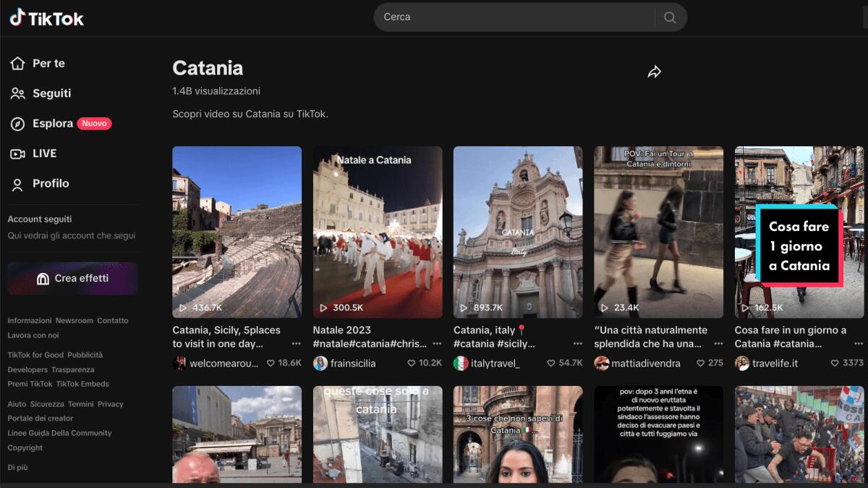Viewport: 868px width, 488px height.
Task: Open the queste cose solo a catania video
Action: [x=378, y=434]
